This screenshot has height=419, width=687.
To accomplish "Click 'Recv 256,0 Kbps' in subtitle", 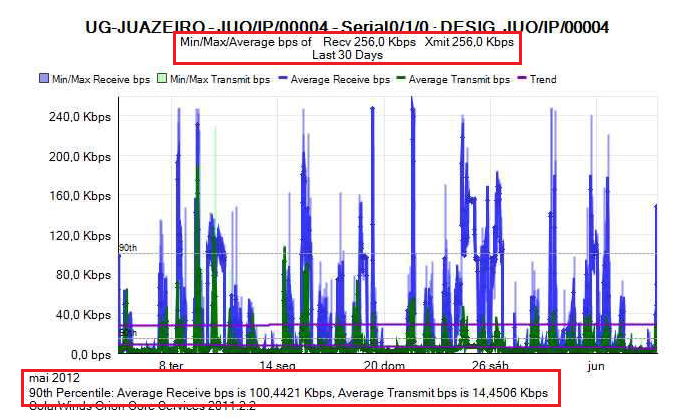I will point(369,42).
